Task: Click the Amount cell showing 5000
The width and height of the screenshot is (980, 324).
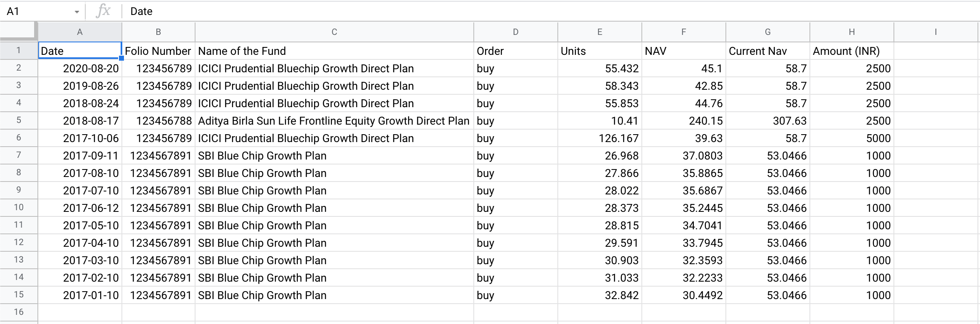Action: point(851,138)
